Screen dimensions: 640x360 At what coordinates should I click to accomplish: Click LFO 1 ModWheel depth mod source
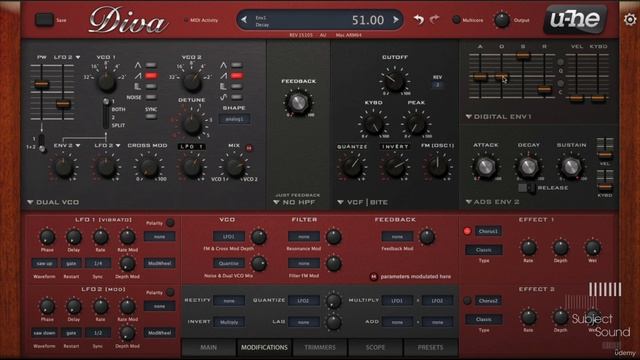(160, 263)
